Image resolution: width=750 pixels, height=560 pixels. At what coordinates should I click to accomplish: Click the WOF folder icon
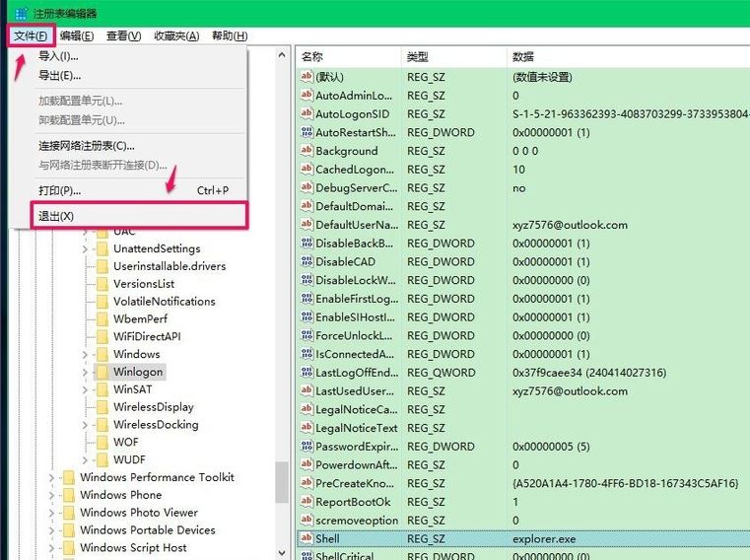102,443
